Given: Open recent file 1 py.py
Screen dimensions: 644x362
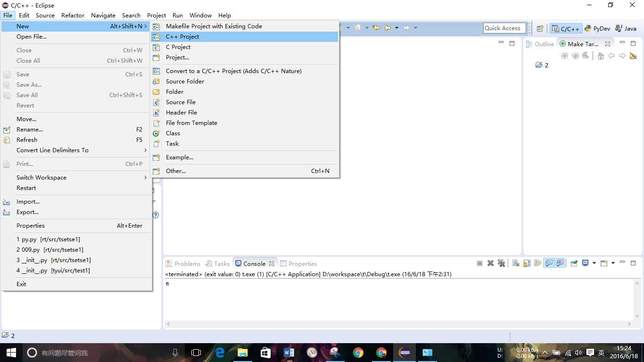Looking at the screenshot, I should [x=76, y=239].
